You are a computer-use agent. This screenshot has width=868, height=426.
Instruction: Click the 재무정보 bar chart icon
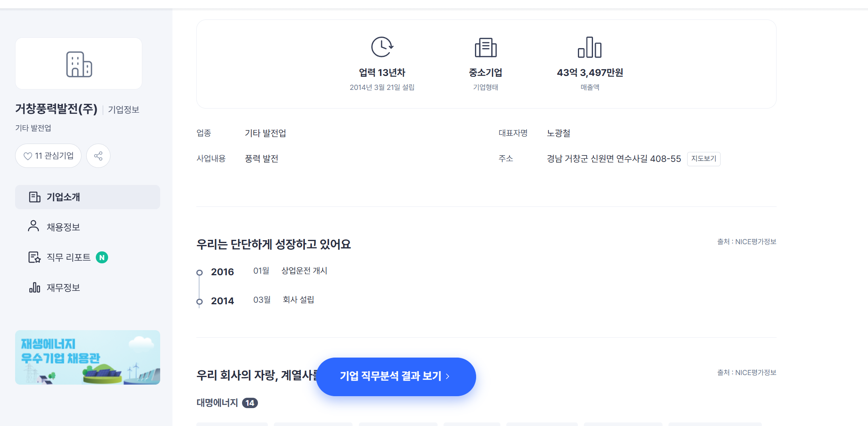pos(35,288)
